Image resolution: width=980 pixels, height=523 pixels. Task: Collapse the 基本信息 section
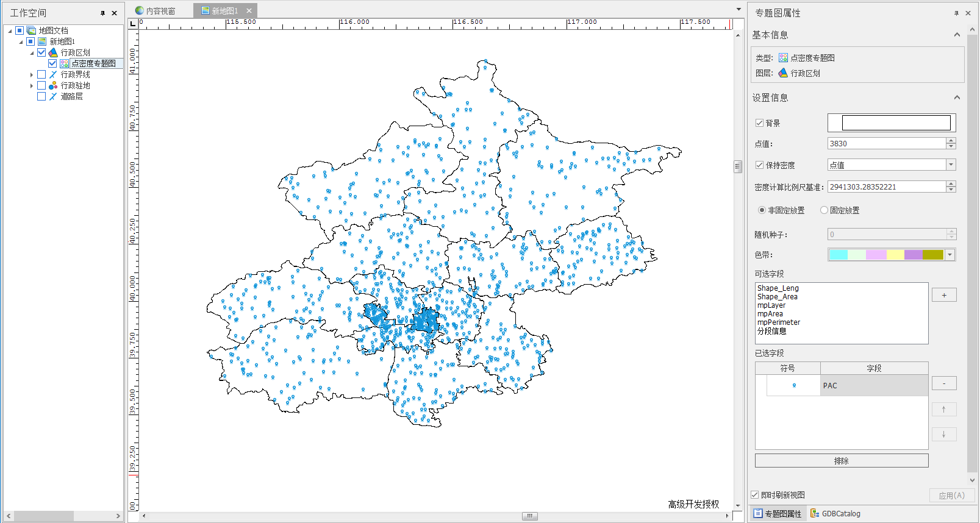tap(957, 35)
